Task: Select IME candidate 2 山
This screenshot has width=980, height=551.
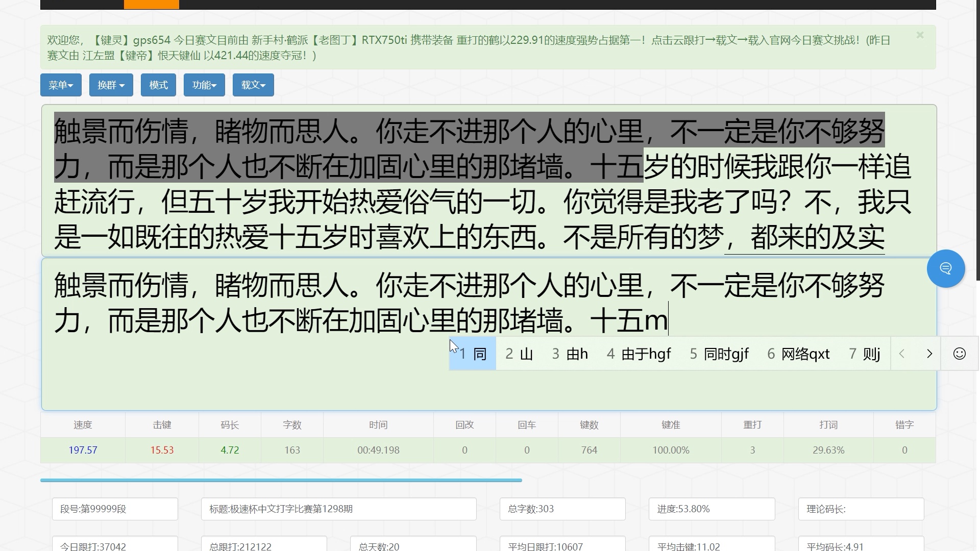Action: (x=519, y=354)
